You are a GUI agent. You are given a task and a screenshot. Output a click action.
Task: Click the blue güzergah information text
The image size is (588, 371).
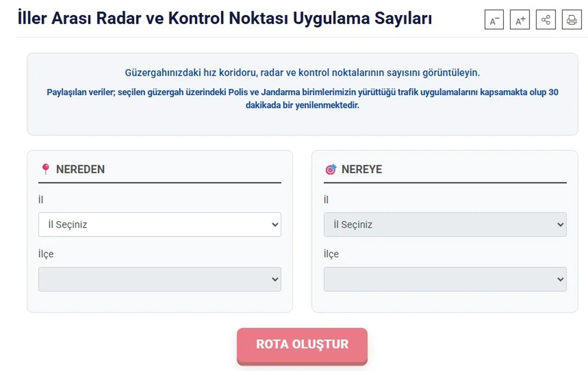tap(303, 72)
